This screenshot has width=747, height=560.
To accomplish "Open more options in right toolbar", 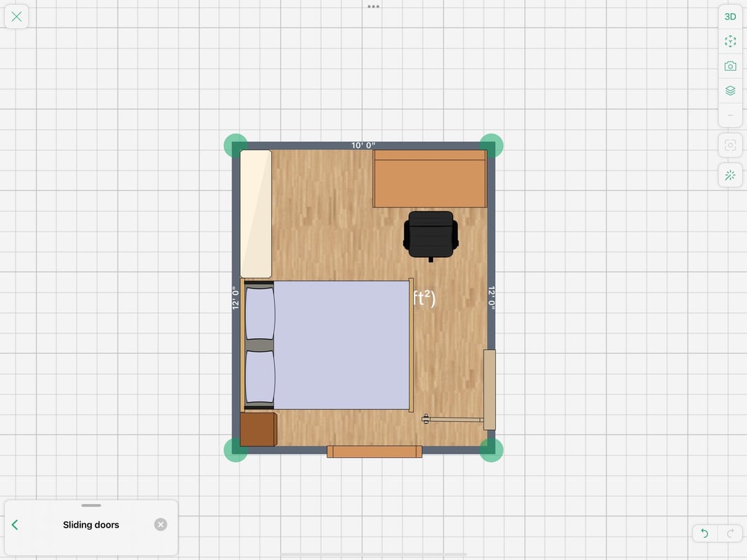I will [730, 115].
